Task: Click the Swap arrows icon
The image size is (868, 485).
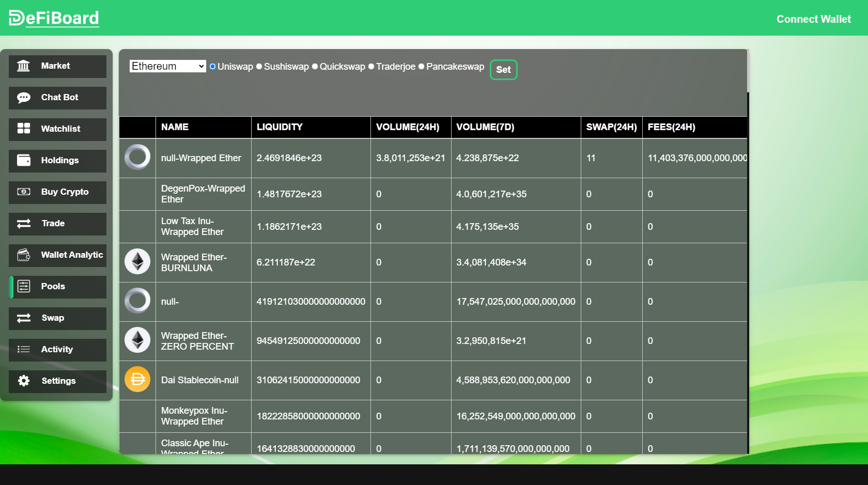Action: coord(24,318)
